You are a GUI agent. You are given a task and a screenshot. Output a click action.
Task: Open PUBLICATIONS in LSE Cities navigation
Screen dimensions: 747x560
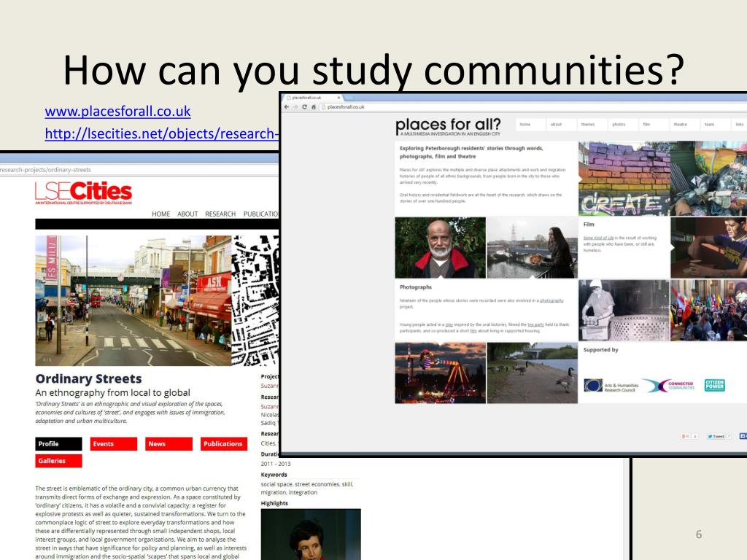(x=261, y=214)
